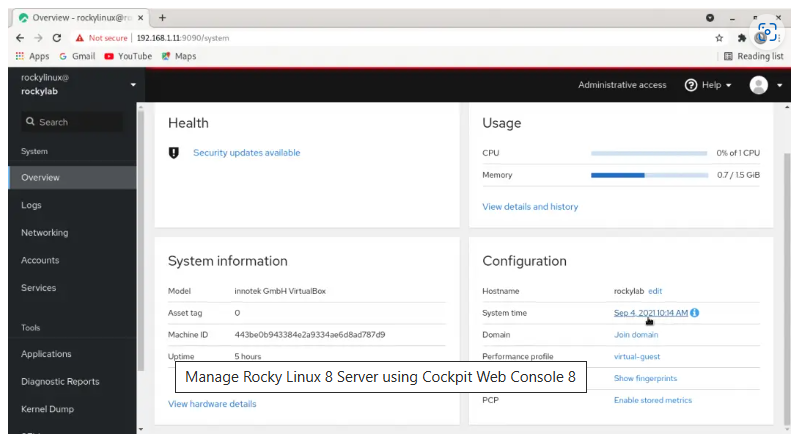797x440 pixels.
Task: Click the Not secure warning icon
Action: pyautogui.click(x=80, y=38)
